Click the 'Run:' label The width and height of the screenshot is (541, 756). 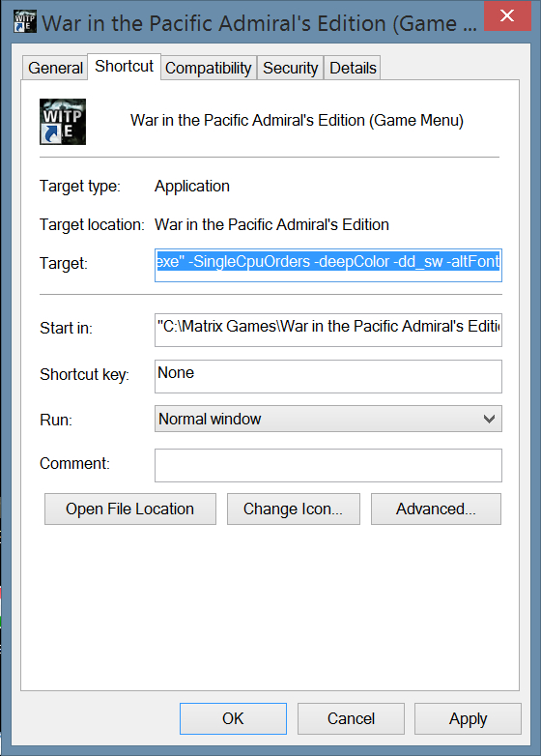pos(56,420)
